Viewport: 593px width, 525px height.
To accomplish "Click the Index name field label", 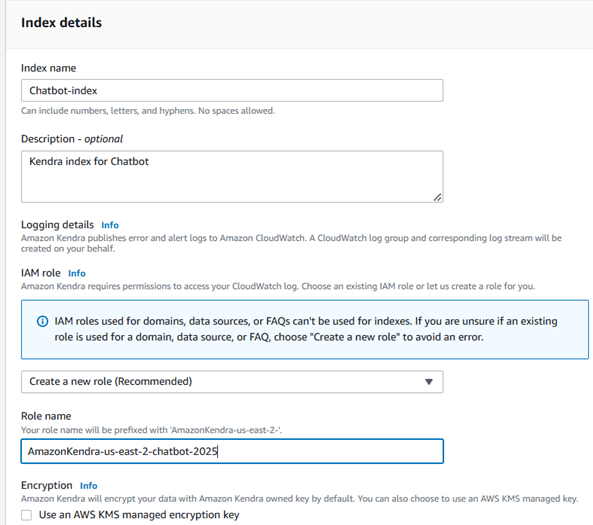I will [x=48, y=68].
